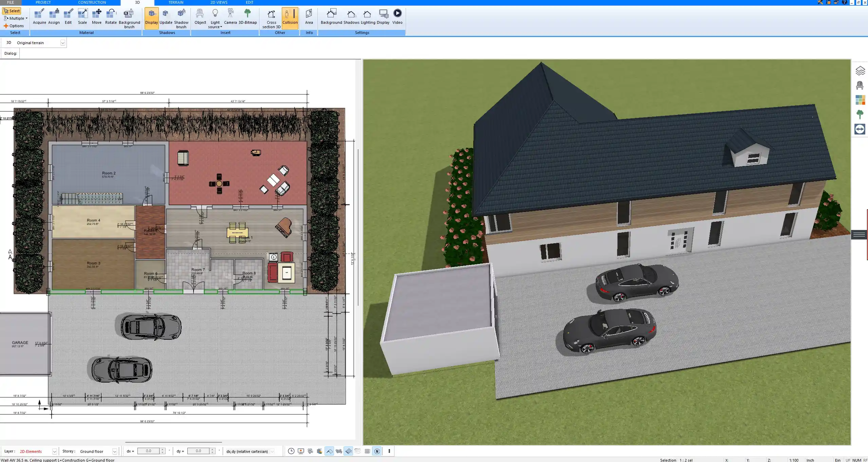Viewport: 868px width, 462px height.
Task: Open the Original terrain dropdown
Action: tap(63, 42)
